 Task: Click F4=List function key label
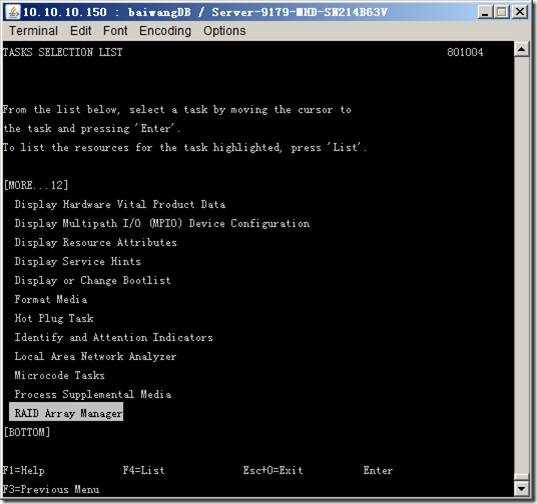coord(144,470)
